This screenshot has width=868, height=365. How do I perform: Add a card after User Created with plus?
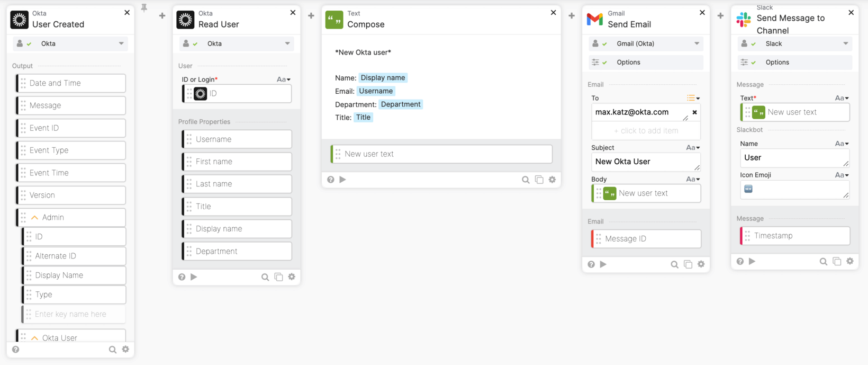(x=162, y=16)
